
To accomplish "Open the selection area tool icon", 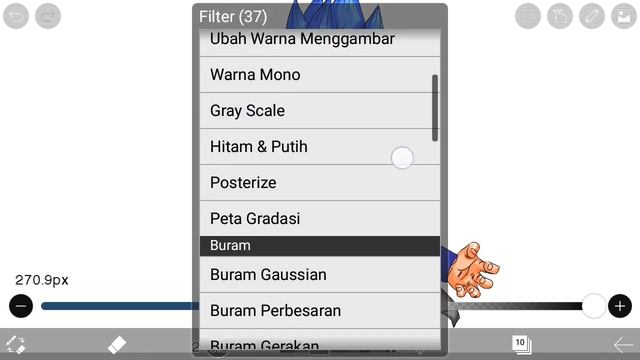I will coord(528,16).
